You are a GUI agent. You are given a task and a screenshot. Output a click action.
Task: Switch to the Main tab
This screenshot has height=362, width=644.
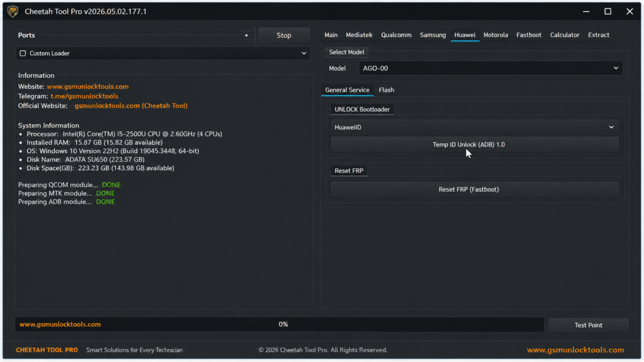point(331,35)
